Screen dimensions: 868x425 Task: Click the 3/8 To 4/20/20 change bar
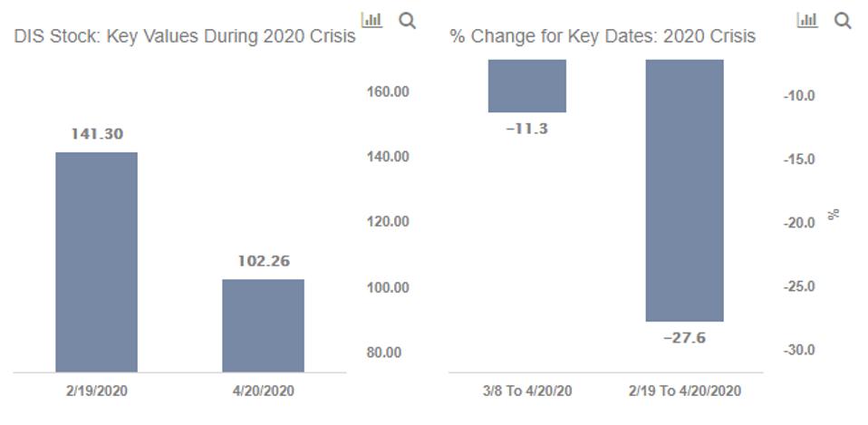click(526, 86)
